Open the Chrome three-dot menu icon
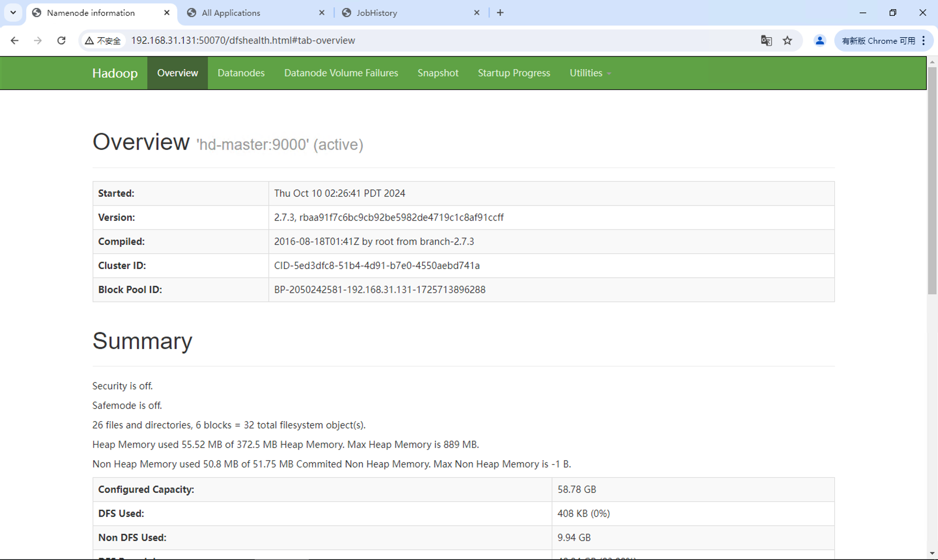The image size is (938, 560). 923,40
